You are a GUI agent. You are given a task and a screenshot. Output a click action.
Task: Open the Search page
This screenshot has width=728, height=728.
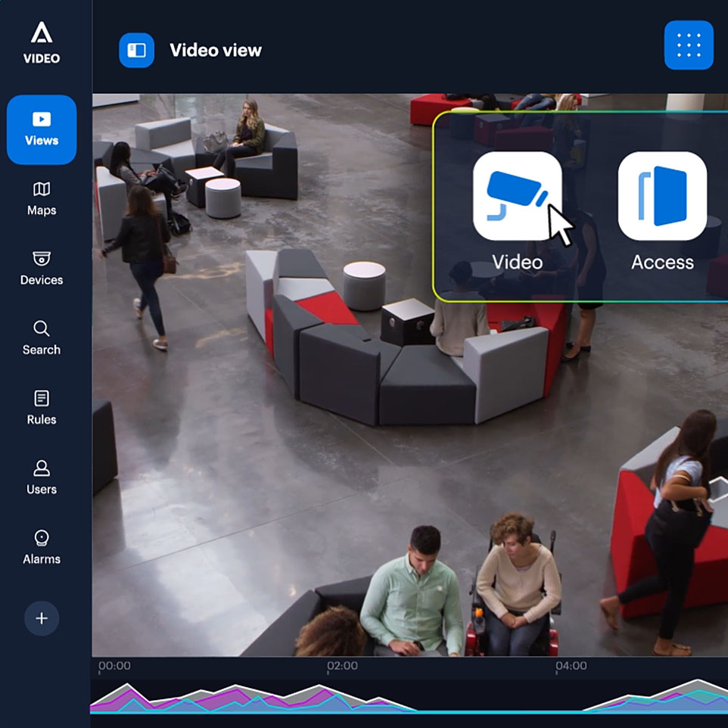point(42,338)
